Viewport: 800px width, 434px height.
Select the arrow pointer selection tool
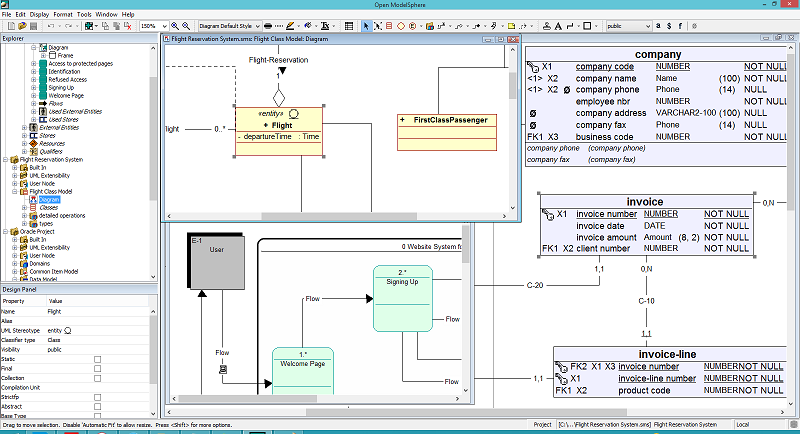pyautogui.click(x=366, y=26)
